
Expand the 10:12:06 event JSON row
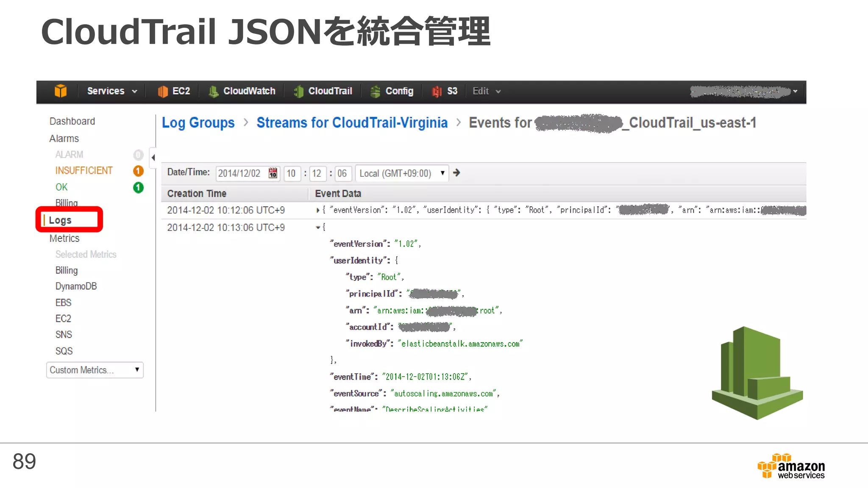[317, 210]
